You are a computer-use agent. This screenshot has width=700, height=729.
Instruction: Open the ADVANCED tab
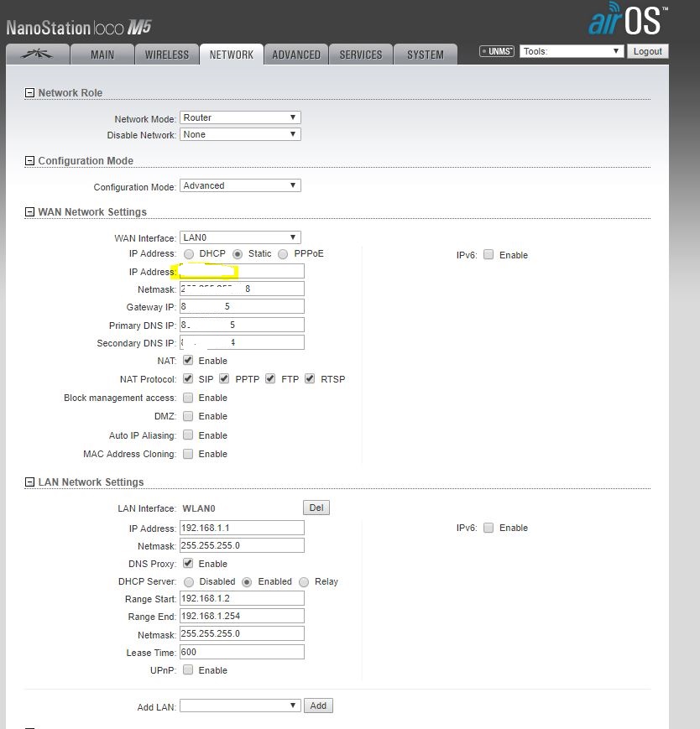296,55
